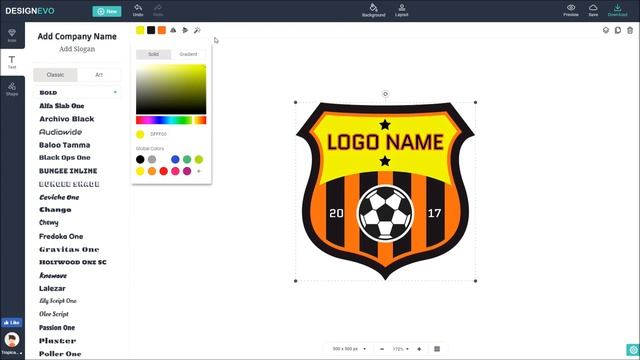The image size is (640, 360).
Task: Expand the Bold font category dropdown
Action: point(78,93)
